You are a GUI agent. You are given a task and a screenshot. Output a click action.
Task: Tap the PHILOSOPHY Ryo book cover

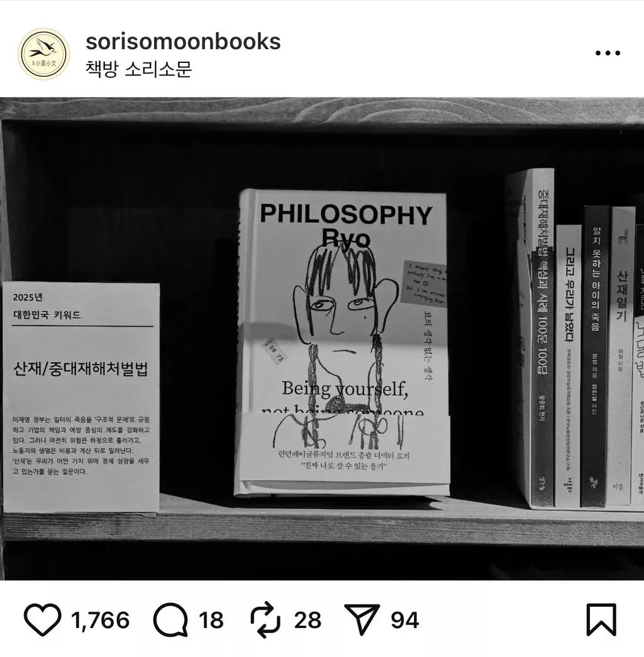click(x=343, y=342)
